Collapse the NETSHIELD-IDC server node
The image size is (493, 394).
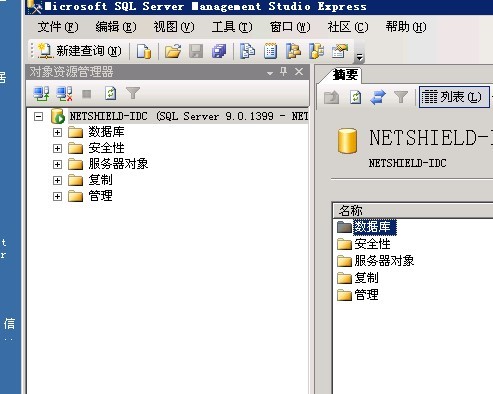pyautogui.click(x=39, y=117)
